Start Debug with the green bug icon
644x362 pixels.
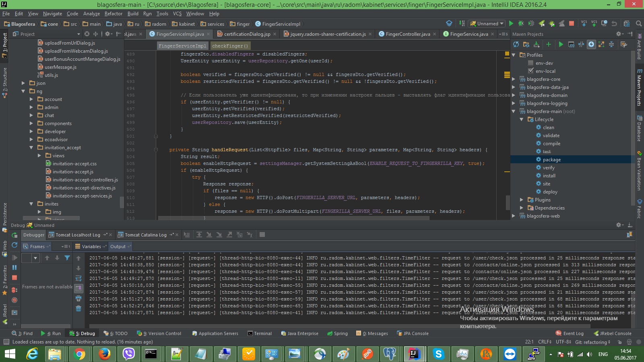[x=521, y=24]
